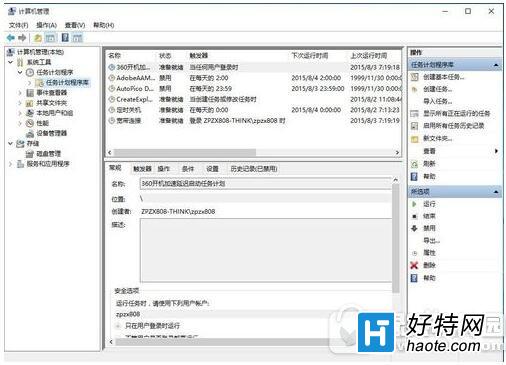Switch to the 设置 tab

point(212,169)
